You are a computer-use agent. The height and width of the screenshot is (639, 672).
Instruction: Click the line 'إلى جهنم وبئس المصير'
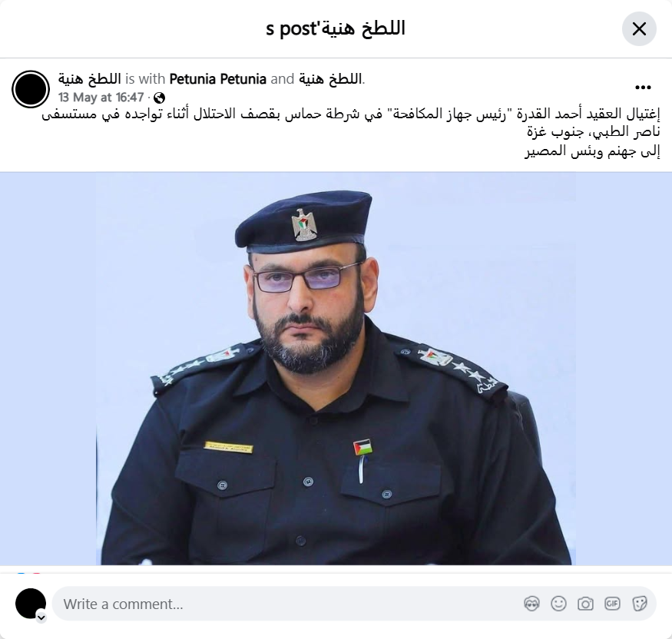[592, 151]
